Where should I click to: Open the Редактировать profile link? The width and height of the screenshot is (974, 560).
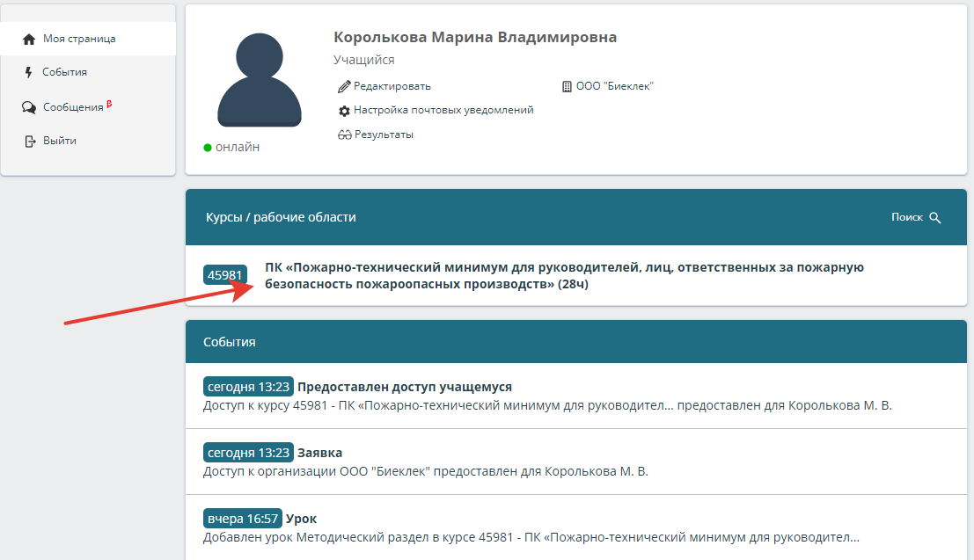tap(392, 86)
